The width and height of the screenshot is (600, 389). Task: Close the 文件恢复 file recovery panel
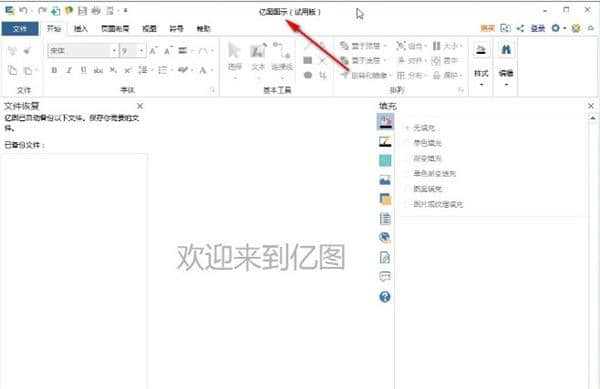140,106
